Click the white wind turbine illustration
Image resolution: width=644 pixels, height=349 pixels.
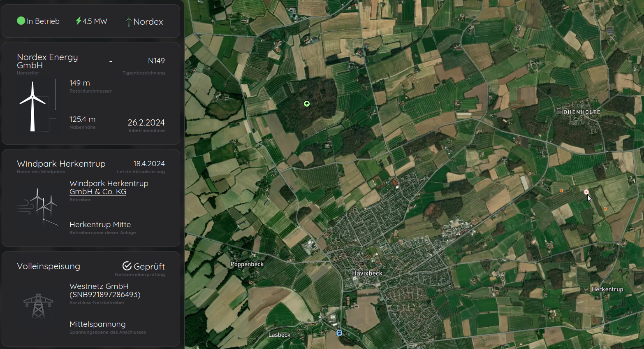[x=32, y=107]
